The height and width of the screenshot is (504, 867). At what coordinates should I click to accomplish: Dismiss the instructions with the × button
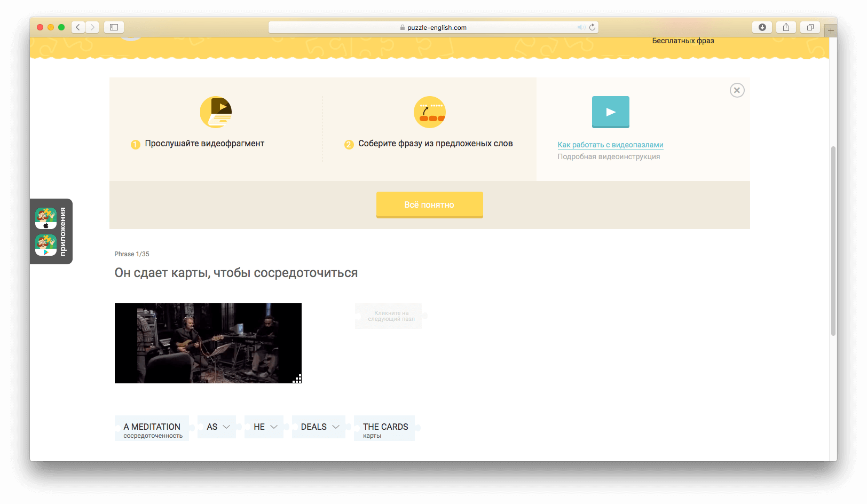point(737,90)
